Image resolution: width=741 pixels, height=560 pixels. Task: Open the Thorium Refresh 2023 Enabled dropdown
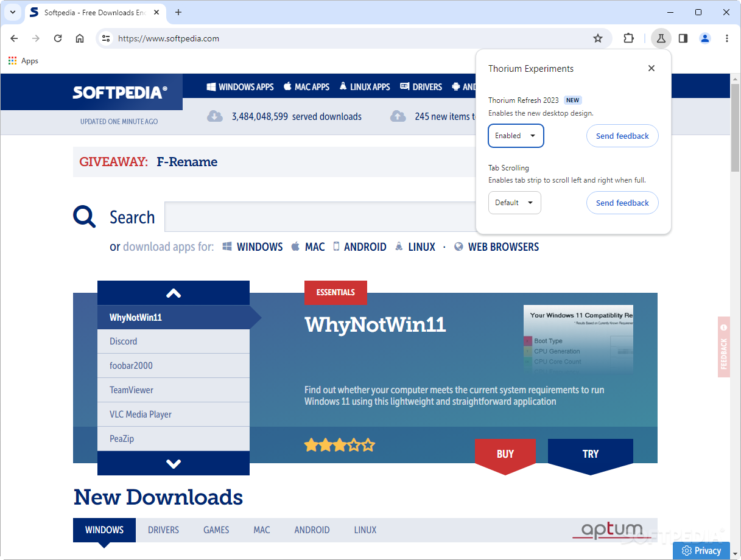[x=516, y=136]
